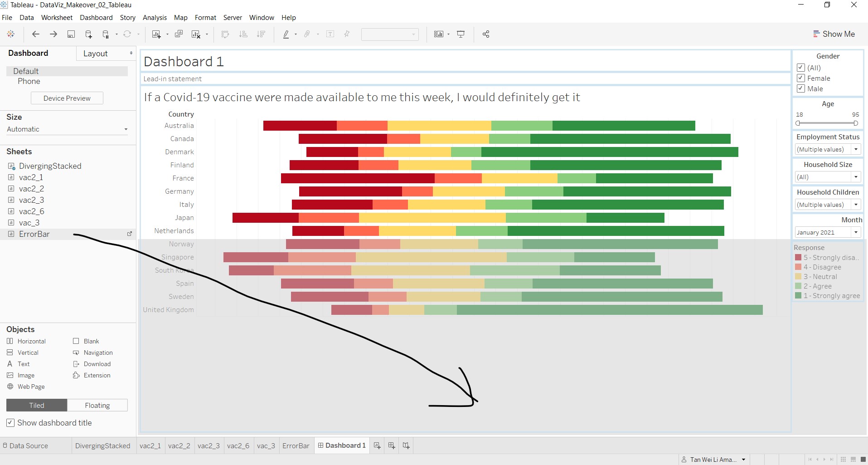Toggle the Male gender checkbox
The width and height of the screenshot is (868, 465).
(801, 88)
